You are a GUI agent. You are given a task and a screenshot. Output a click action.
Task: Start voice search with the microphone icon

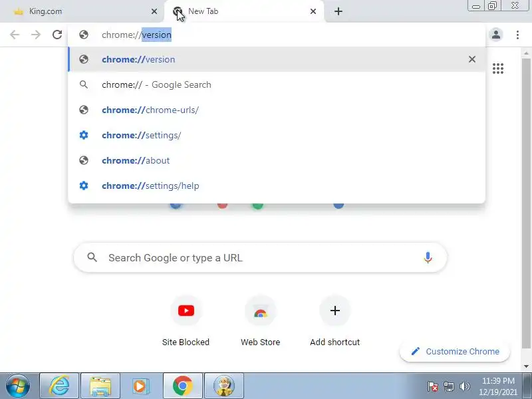pos(428,258)
